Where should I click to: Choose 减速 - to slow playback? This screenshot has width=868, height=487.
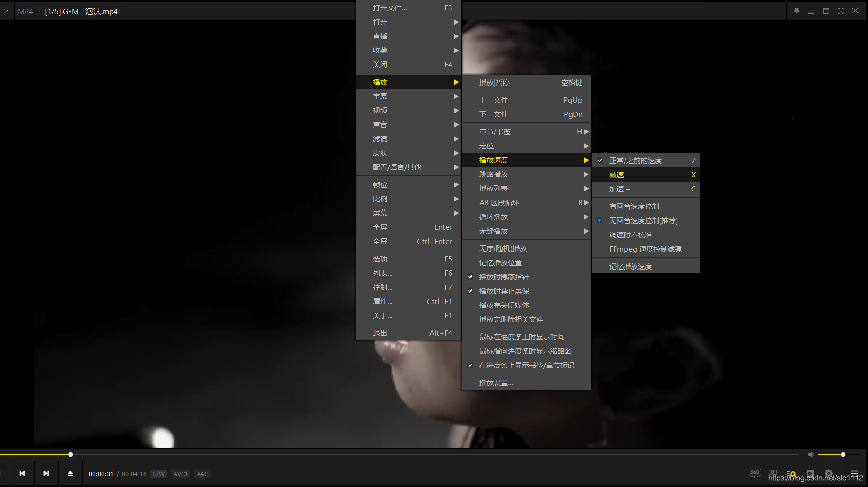[646, 175]
